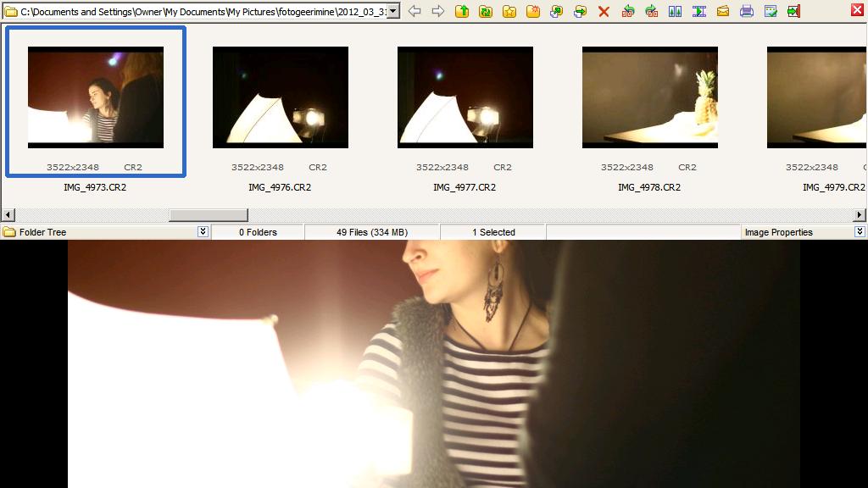The height and width of the screenshot is (488, 868).
Task: Set the image as desktop wallpaper
Action: [771, 11]
